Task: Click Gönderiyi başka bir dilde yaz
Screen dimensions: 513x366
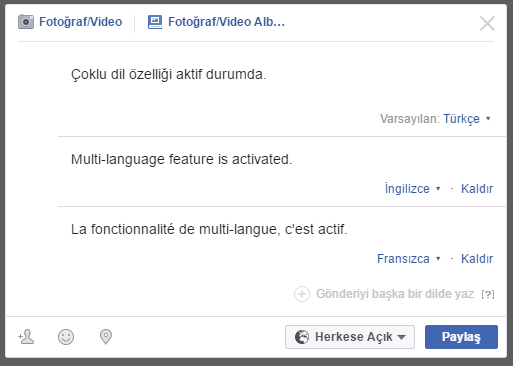Action: coord(395,294)
